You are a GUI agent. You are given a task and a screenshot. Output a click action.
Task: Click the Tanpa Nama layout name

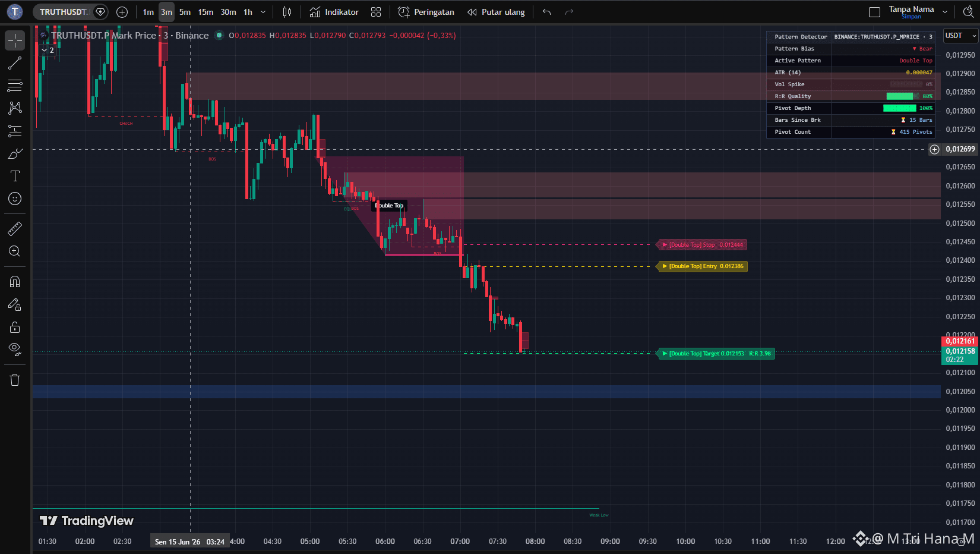[x=911, y=9]
